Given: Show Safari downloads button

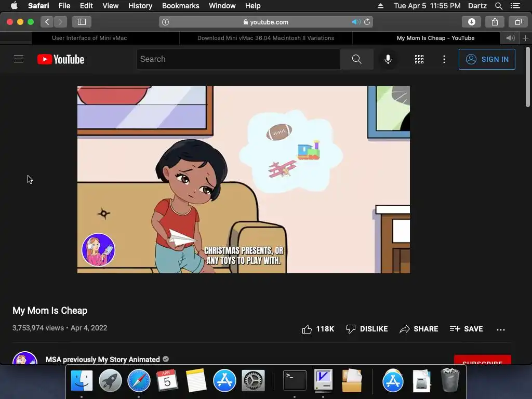Looking at the screenshot, I should pos(471,22).
